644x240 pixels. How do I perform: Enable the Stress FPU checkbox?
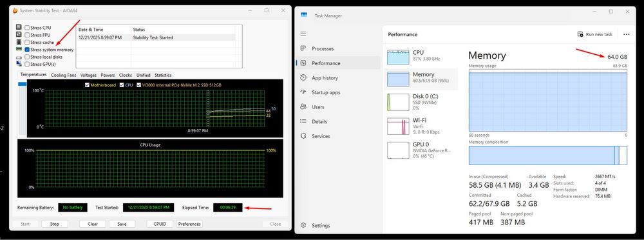pyautogui.click(x=27, y=35)
